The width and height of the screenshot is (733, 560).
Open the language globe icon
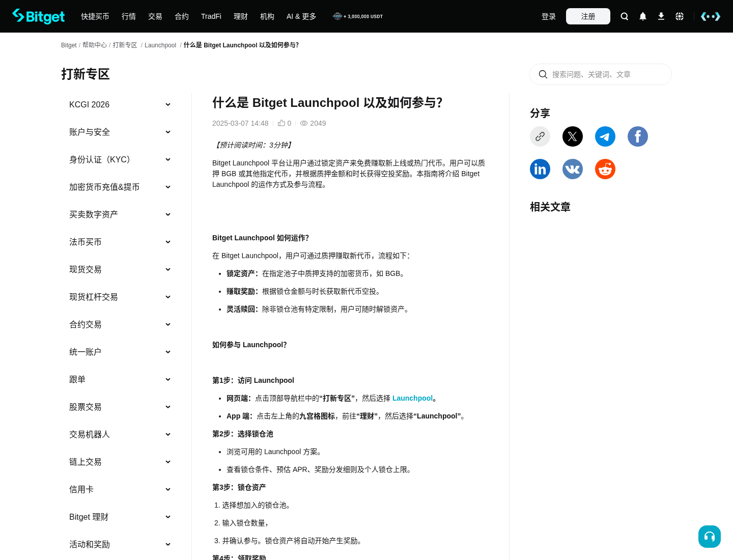pyautogui.click(x=680, y=16)
